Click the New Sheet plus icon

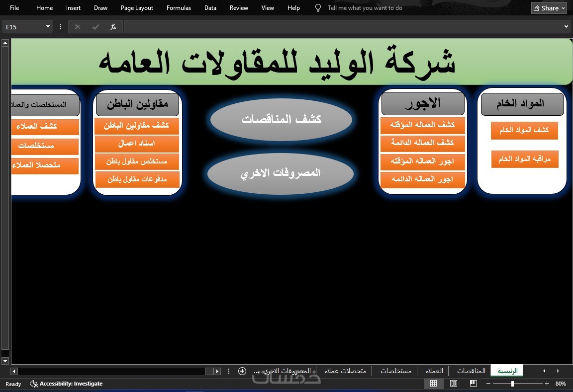click(242, 371)
